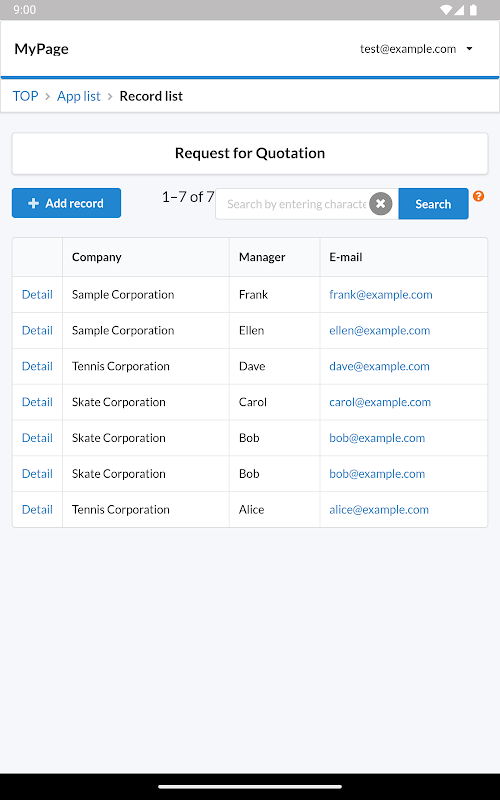Click the Request for Quotation heading
The width and height of the screenshot is (500, 800).
(x=250, y=153)
